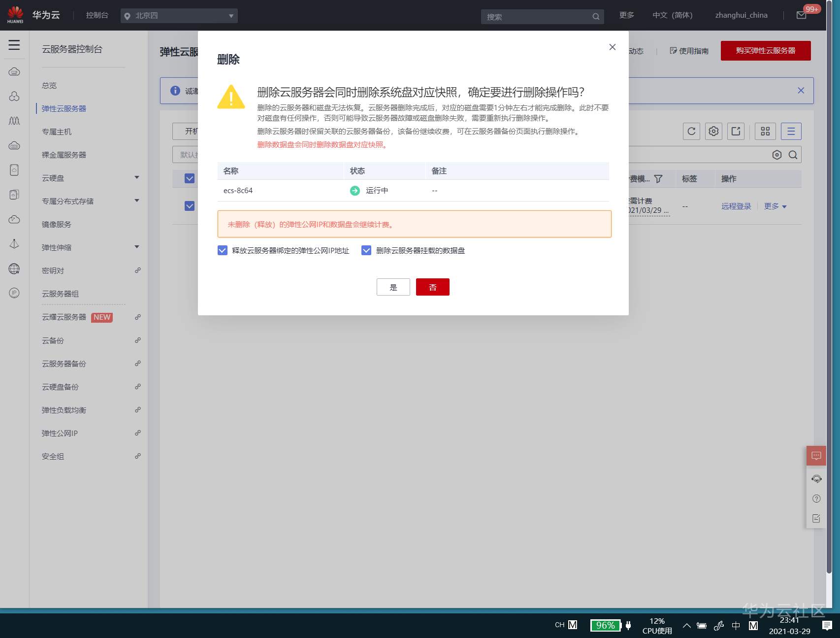Switch to list view

791,131
